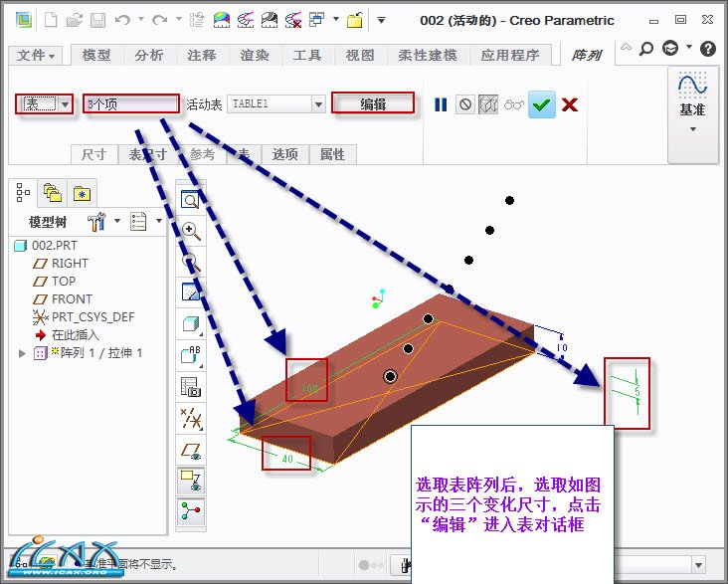Image resolution: width=728 pixels, height=584 pixels.
Task: Switch to the 工具 ribbon tab
Action: [307, 55]
